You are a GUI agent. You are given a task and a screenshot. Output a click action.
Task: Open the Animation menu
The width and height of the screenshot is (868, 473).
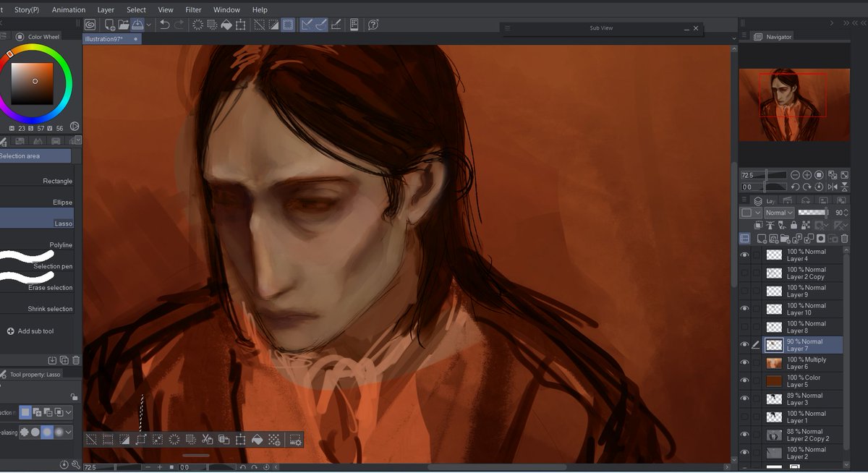point(69,10)
